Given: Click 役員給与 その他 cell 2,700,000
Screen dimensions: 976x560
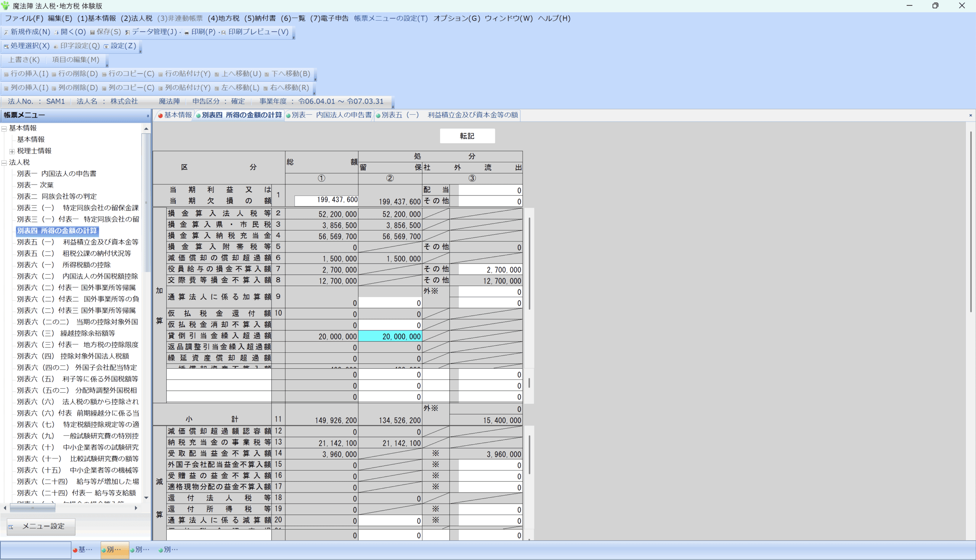Looking at the screenshot, I should [490, 270].
